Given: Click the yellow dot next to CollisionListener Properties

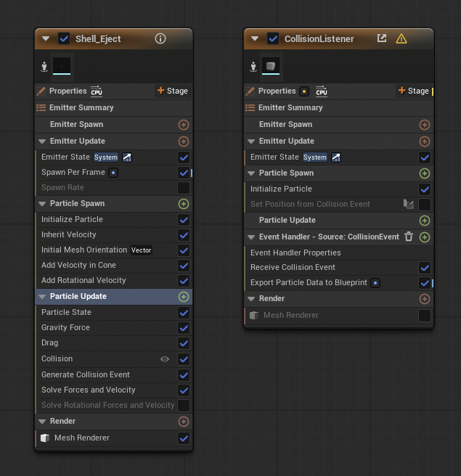Looking at the screenshot, I should click(304, 91).
